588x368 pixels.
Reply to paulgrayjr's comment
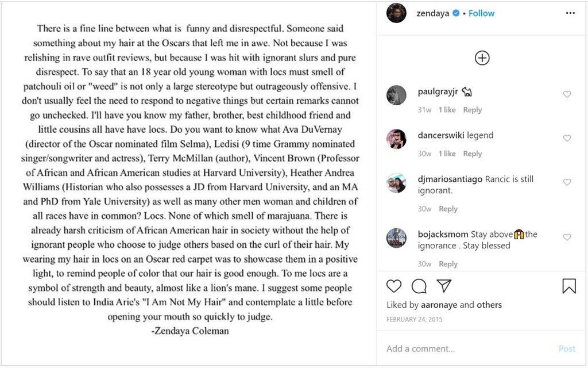(472, 110)
